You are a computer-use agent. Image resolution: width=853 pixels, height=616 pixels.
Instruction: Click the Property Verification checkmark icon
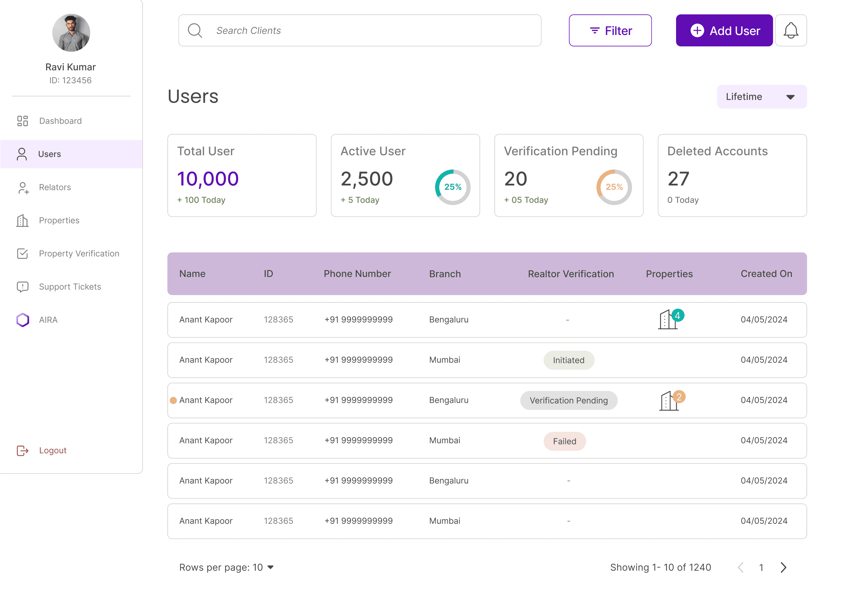coord(23,253)
